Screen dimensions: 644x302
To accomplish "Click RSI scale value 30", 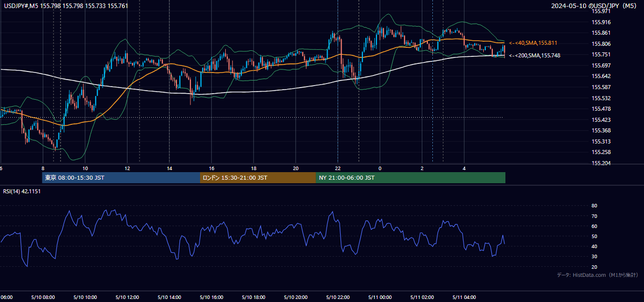I will coord(594,257).
